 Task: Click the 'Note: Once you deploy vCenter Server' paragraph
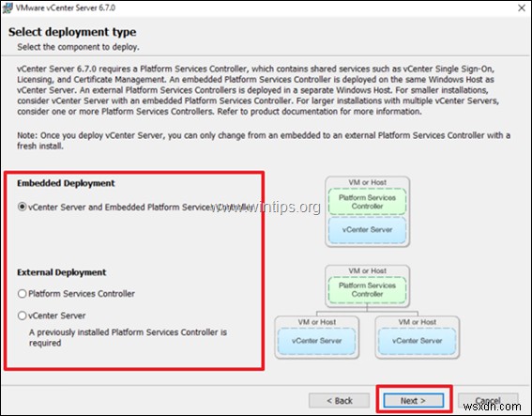point(264,141)
